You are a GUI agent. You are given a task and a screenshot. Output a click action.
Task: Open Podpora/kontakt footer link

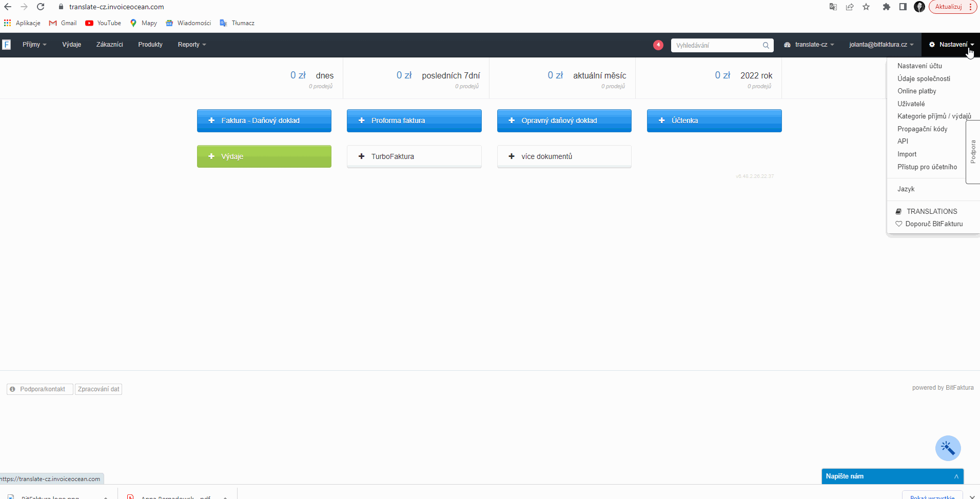[x=40, y=389]
